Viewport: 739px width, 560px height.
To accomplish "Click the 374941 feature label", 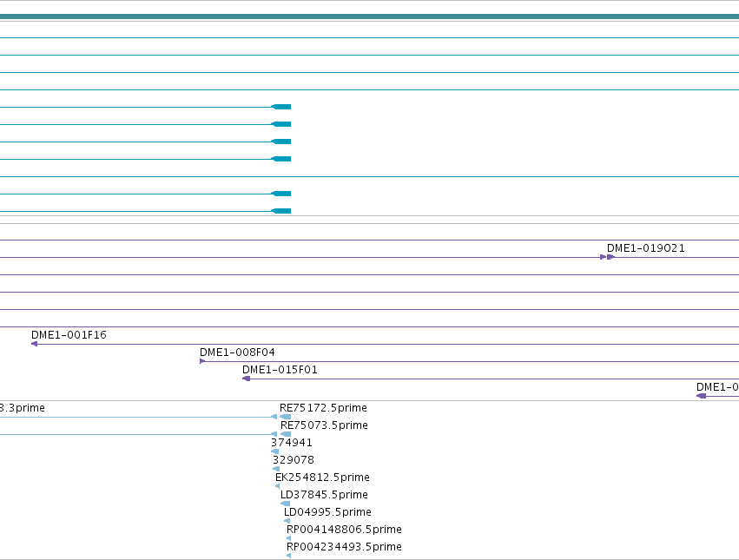I will pos(291,443).
